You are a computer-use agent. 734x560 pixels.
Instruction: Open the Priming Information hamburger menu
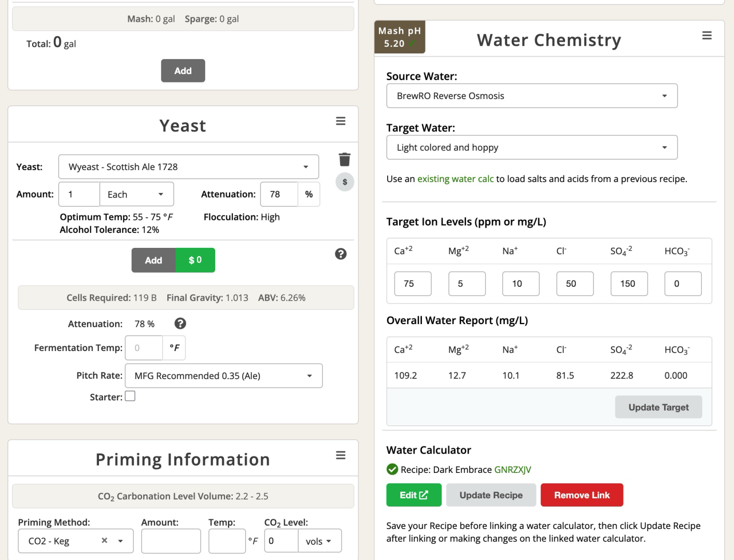coord(341,455)
